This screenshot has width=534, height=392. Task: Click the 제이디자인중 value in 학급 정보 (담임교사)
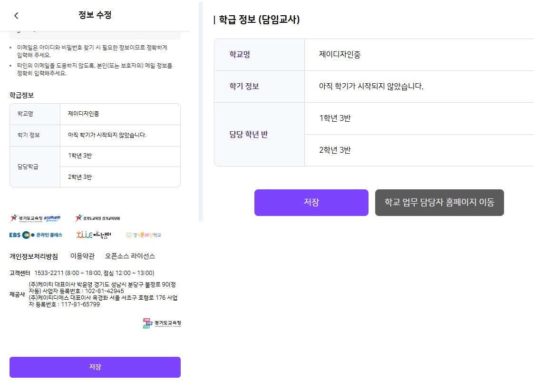[x=340, y=55]
